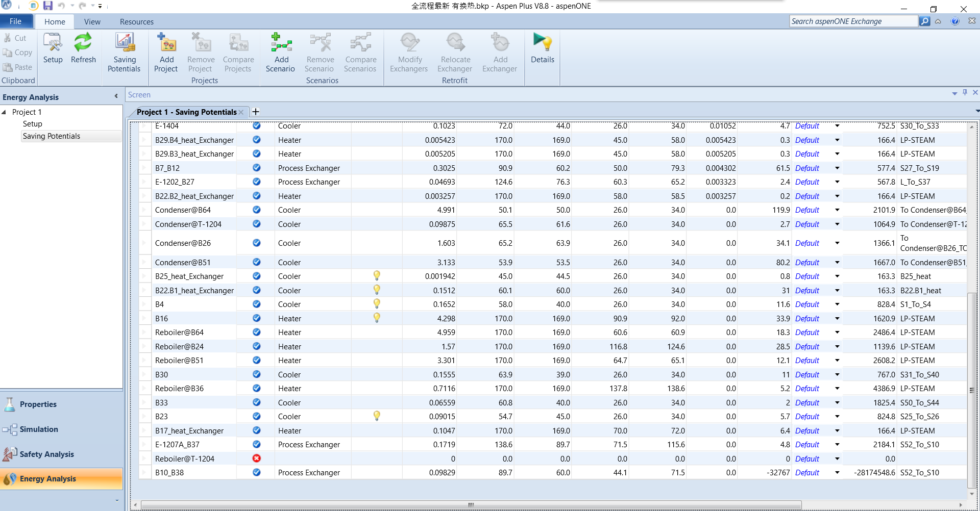Image resolution: width=980 pixels, height=511 pixels.
Task: Collapse the Project 1 tree node
Action: pos(4,112)
